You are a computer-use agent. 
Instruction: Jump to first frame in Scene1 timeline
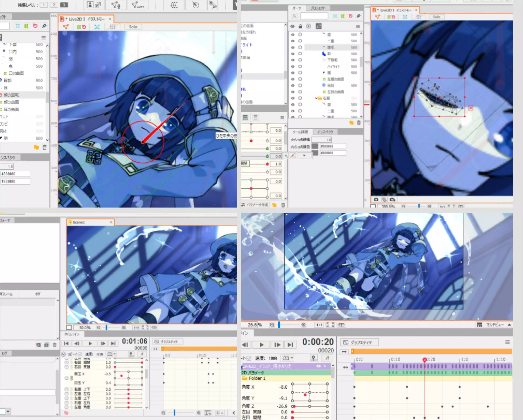tap(66, 344)
